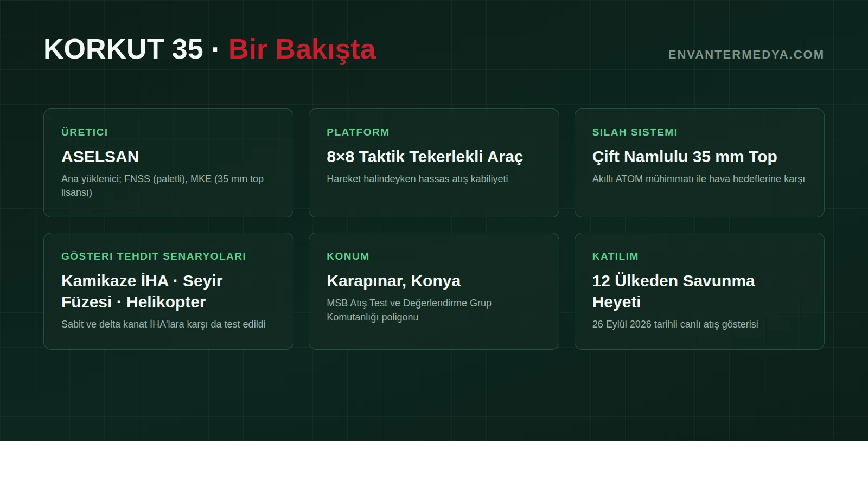Click the 'Ana yüklenici; FNSS (paletli)' description
Image resolution: width=868 pixels, height=488 pixels.
click(x=163, y=185)
